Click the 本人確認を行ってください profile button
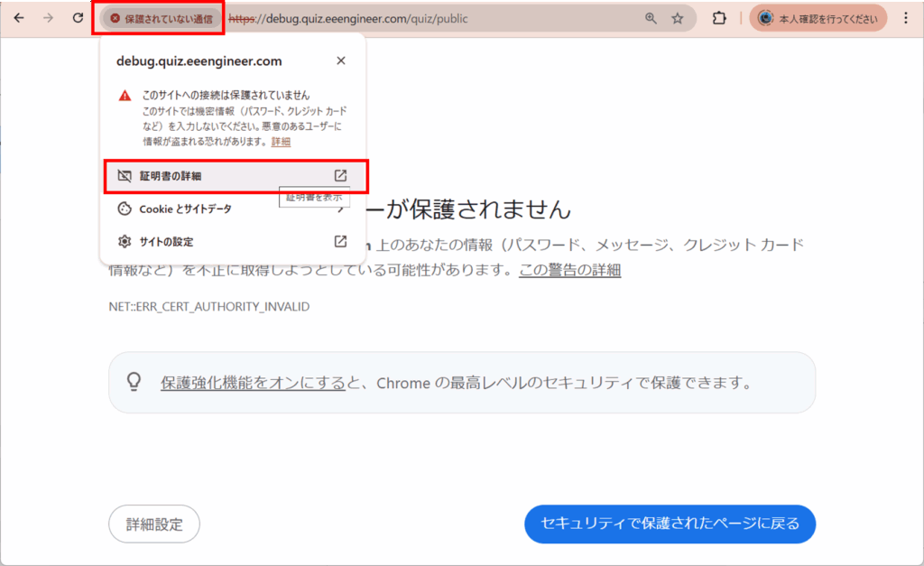The height and width of the screenshot is (566, 924). coord(818,18)
